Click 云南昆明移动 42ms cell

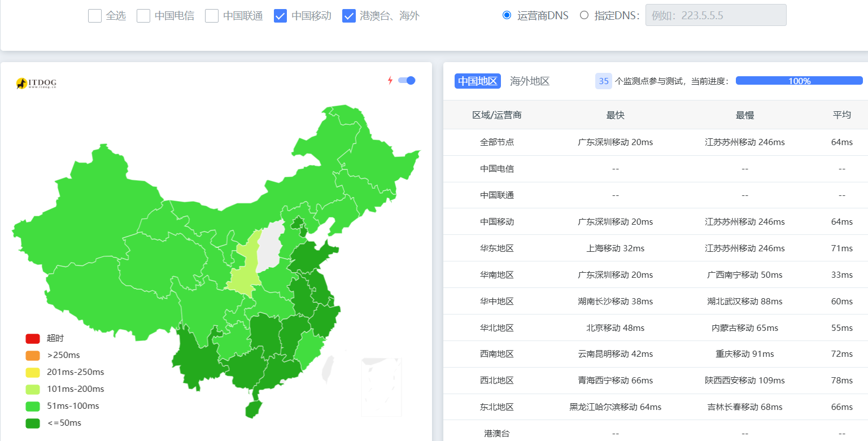pos(616,354)
